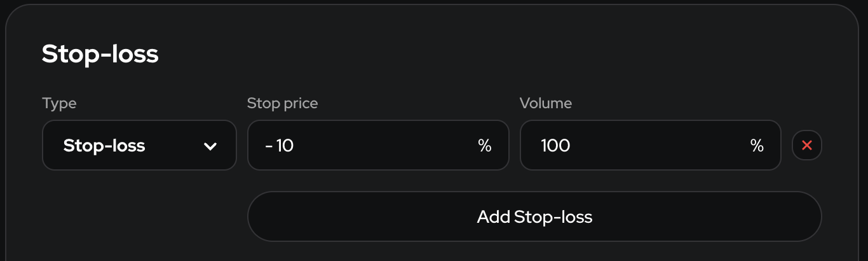The height and width of the screenshot is (261, 868).
Task: Select the Stop-loss text inside Type dropdown
Action: click(104, 146)
